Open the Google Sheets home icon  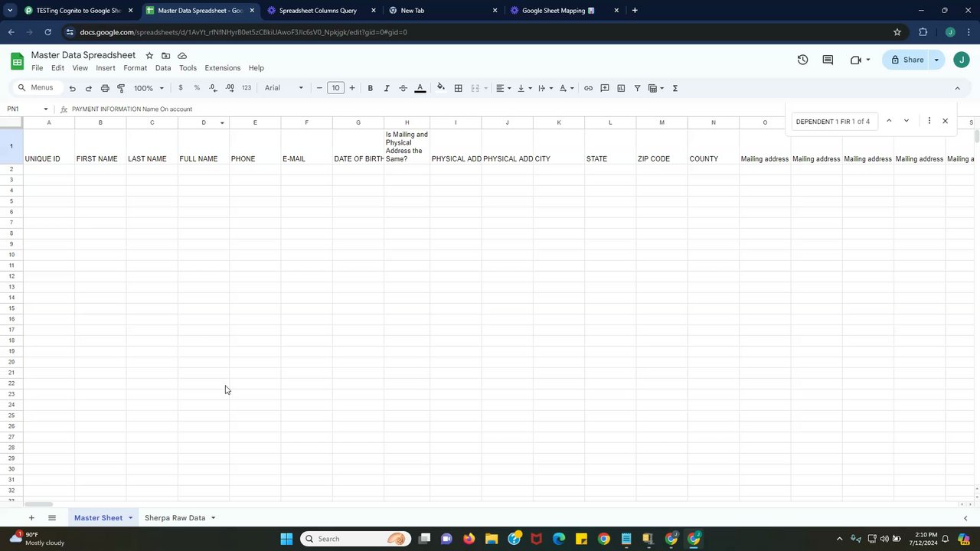click(17, 61)
